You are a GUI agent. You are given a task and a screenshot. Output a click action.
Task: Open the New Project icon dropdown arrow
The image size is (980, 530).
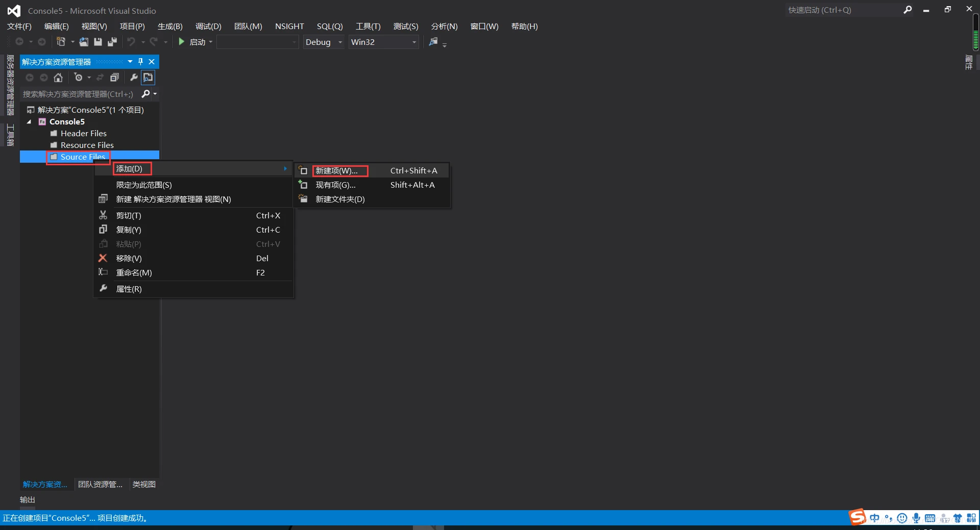[x=72, y=42]
